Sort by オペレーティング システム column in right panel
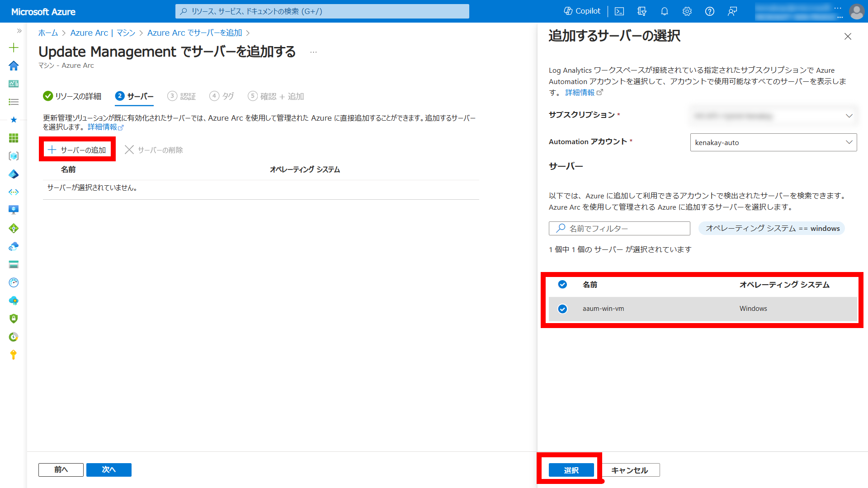 (x=784, y=285)
